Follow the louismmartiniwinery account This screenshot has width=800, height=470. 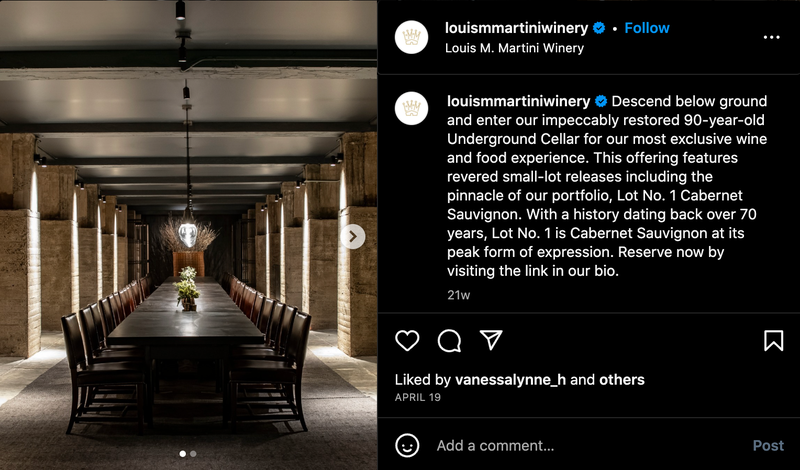[x=646, y=28]
